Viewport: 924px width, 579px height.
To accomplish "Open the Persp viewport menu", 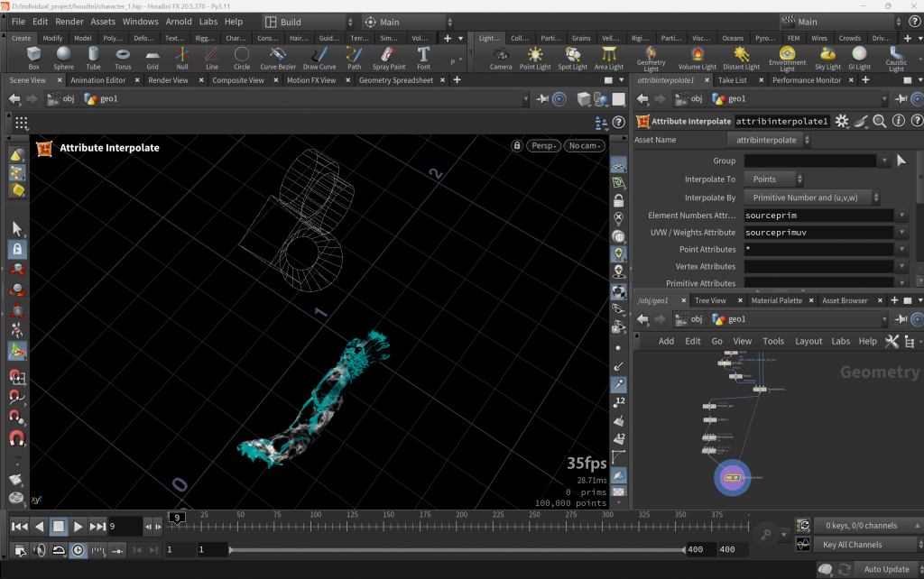I will (x=543, y=146).
